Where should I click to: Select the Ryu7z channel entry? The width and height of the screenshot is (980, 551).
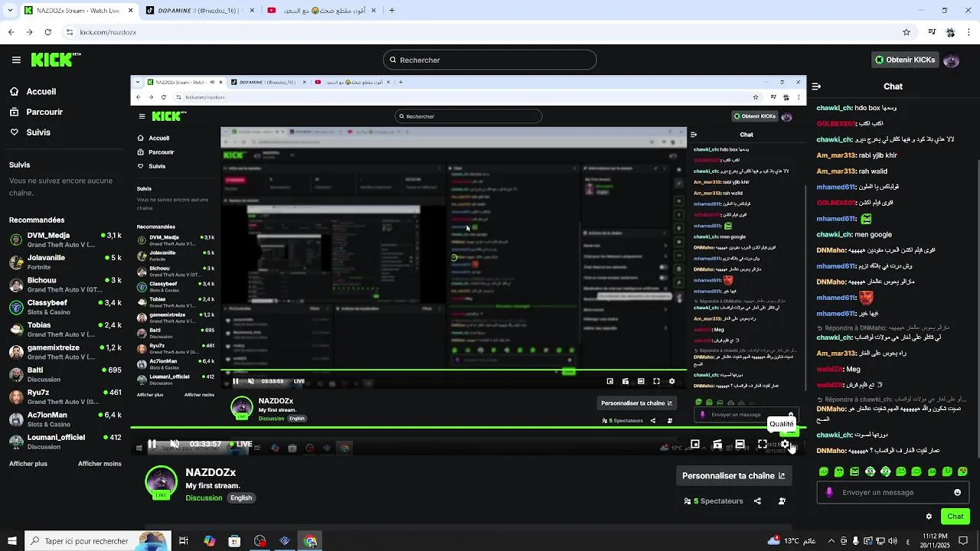click(x=65, y=397)
